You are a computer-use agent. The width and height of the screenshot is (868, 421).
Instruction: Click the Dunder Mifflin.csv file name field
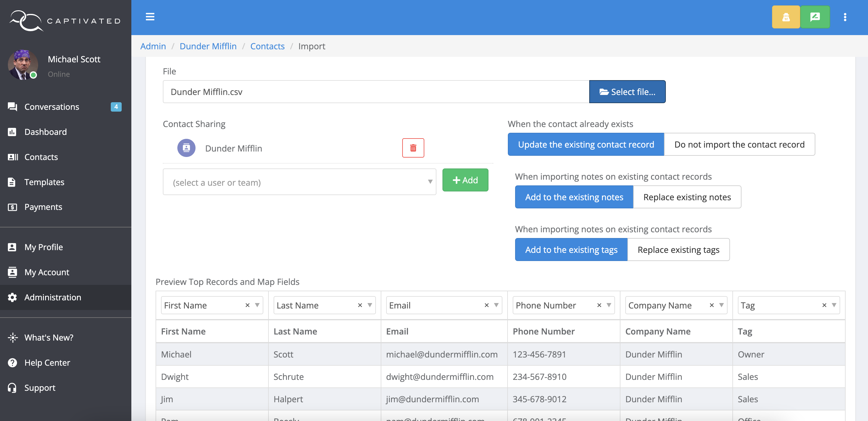point(371,91)
